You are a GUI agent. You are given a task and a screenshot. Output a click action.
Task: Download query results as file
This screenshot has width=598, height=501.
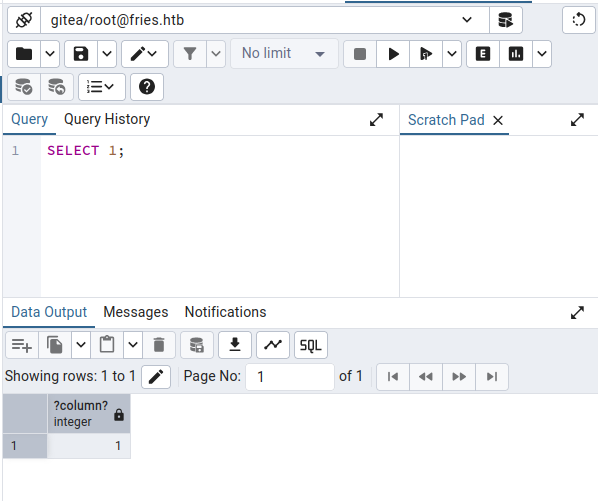[x=235, y=345]
